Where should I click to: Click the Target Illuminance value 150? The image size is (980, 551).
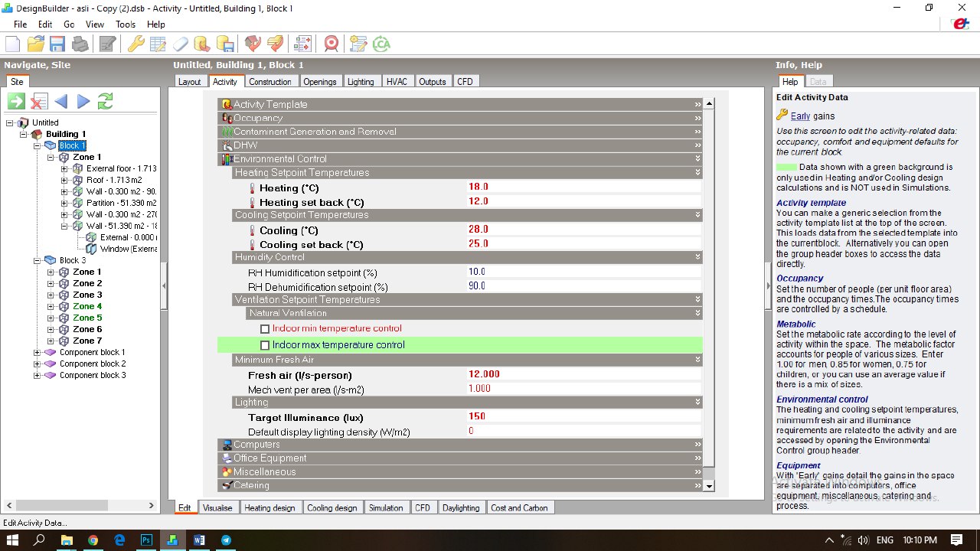point(584,416)
